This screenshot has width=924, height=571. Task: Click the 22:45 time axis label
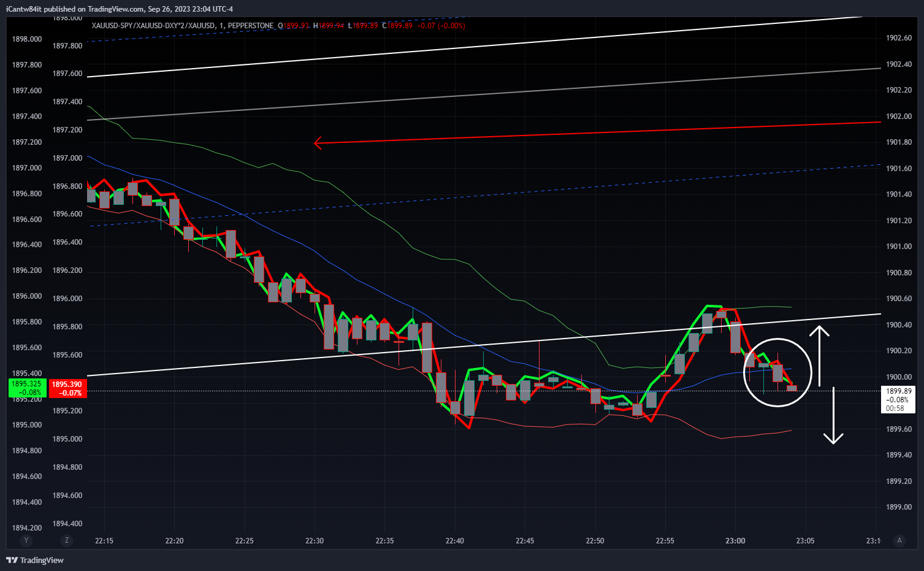[x=525, y=541]
